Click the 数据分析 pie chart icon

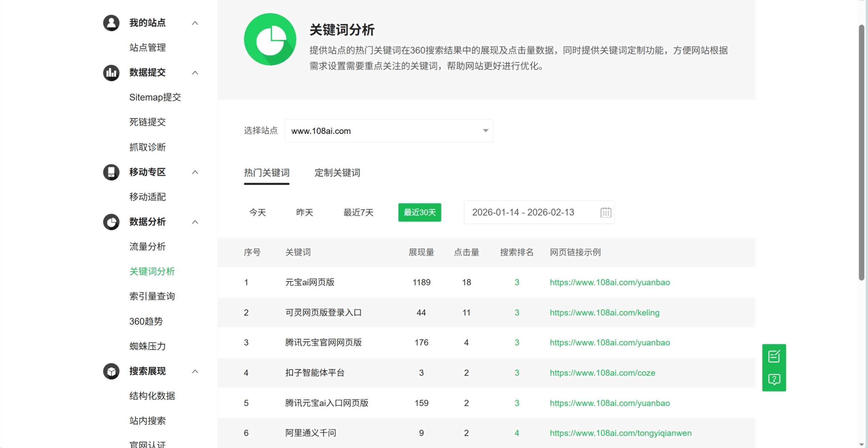tap(111, 222)
